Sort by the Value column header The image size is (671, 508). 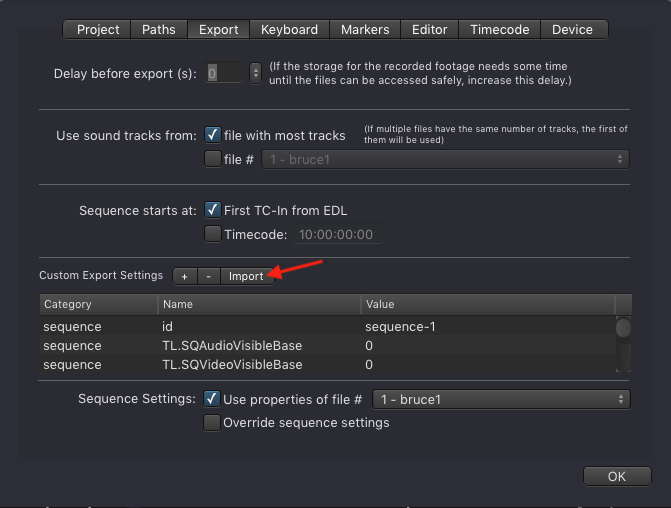pos(488,304)
